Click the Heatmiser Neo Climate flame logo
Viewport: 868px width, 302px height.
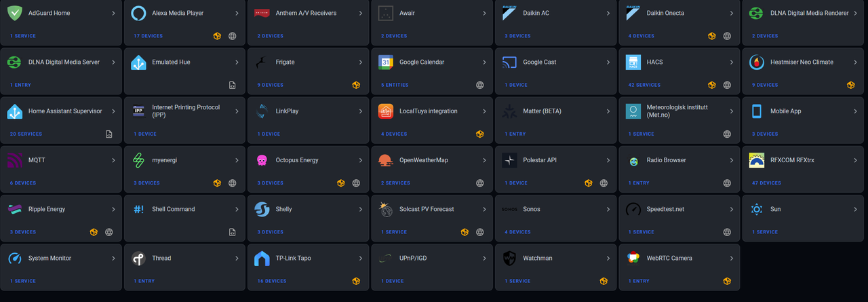[x=757, y=62]
